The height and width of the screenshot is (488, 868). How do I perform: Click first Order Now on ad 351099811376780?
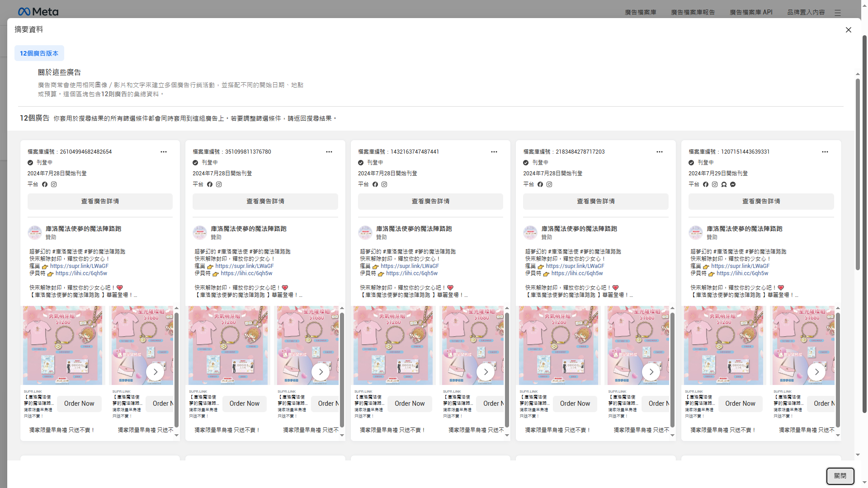pos(245,404)
